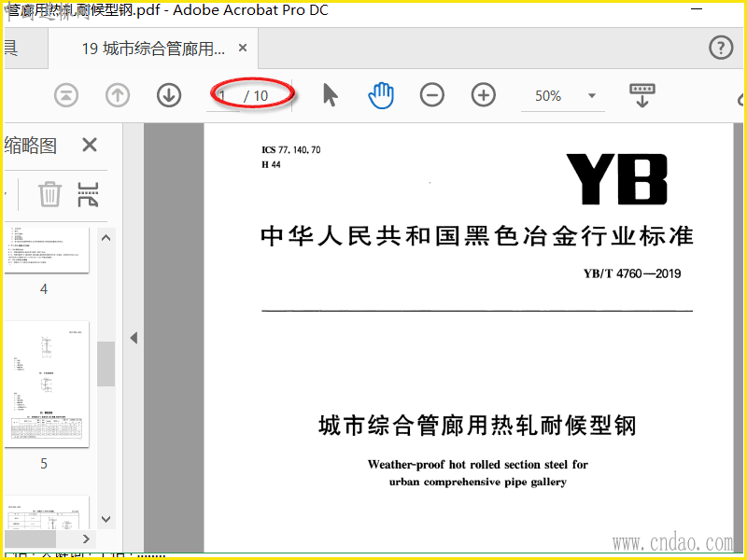Switch to the 19 城市综合管廊用 document tab

point(153,49)
